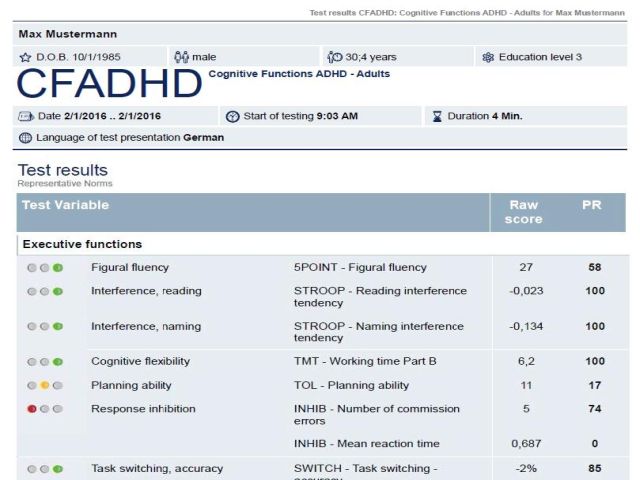
Task: Click raw score -0,023
Action: 526,291
